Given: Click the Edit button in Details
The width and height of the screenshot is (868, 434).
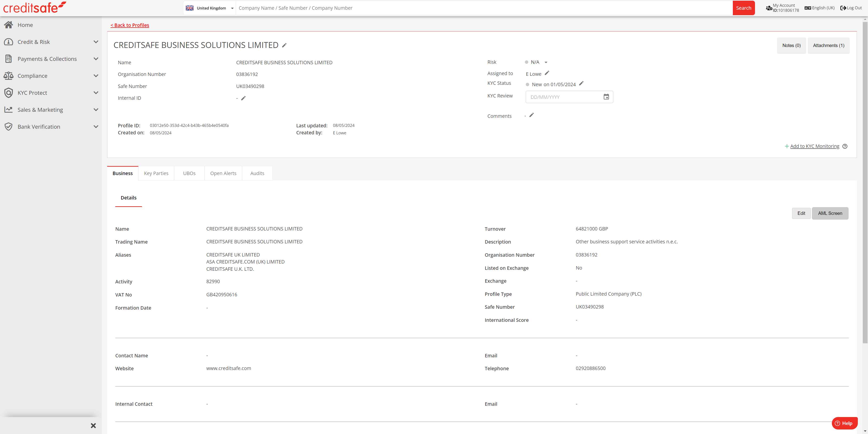Looking at the screenshot, I should (x=801, y=213).
